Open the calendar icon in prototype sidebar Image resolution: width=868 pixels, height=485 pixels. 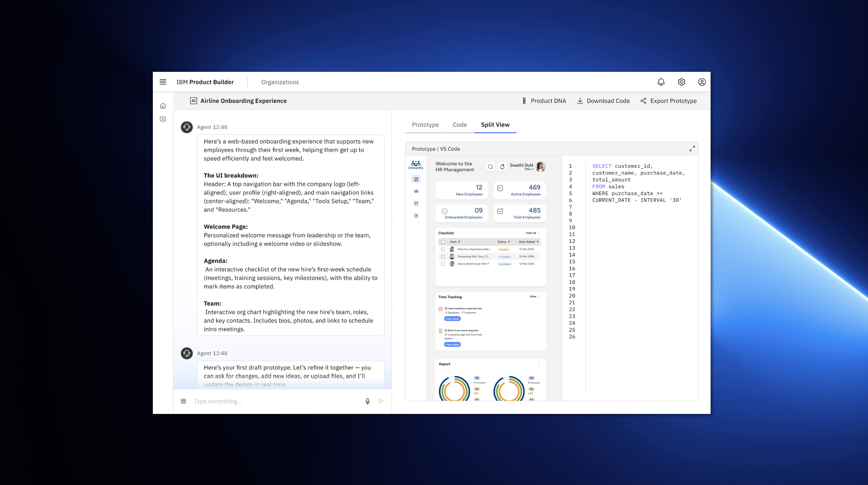[416, 203]
